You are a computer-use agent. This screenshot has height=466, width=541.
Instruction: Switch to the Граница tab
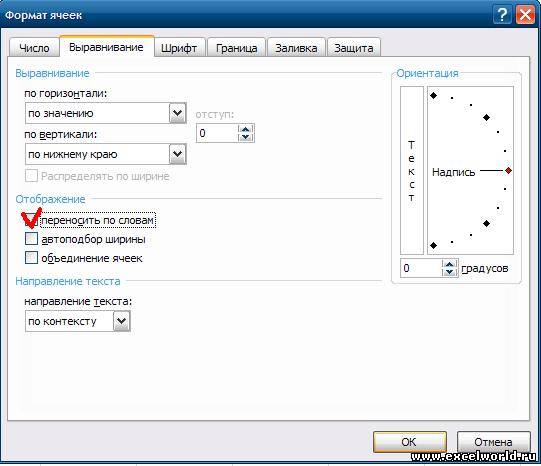click(236, 48)
